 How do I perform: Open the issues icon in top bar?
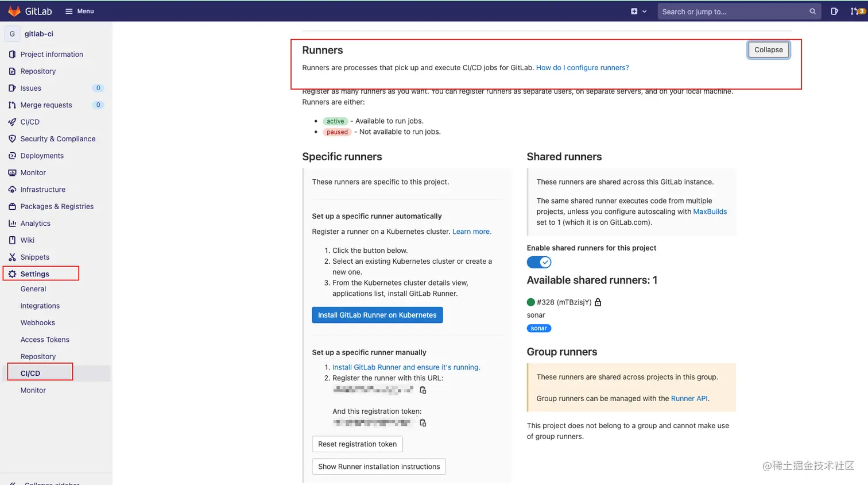(835, 11)
